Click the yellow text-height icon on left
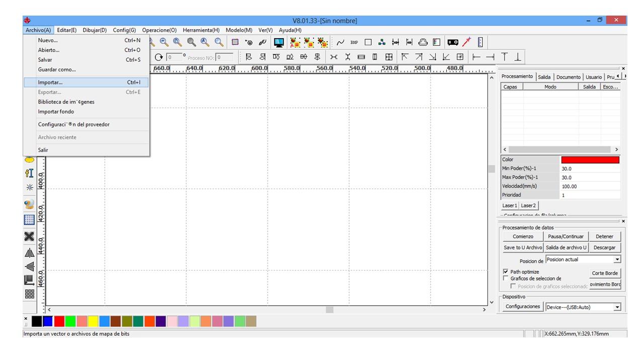 point(30,173)
